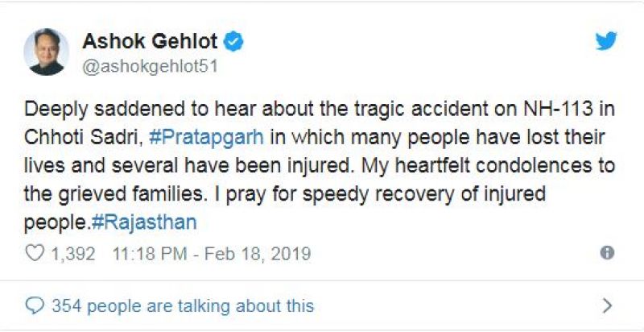Like the tweet with the heart icon
The height and width of the screenshot is (332, 644).
[x=35, y=254]
